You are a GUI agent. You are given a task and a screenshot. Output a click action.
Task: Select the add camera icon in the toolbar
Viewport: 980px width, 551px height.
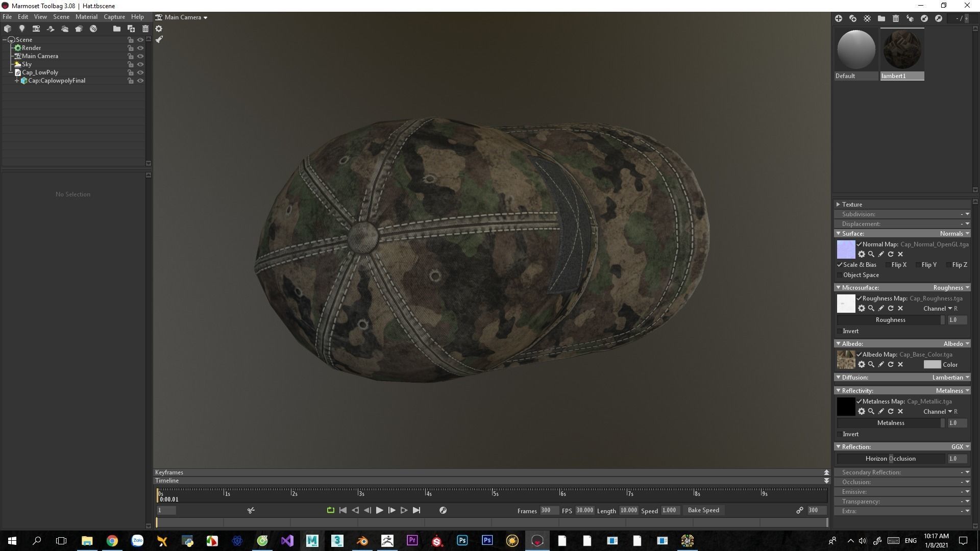(36, 29)
